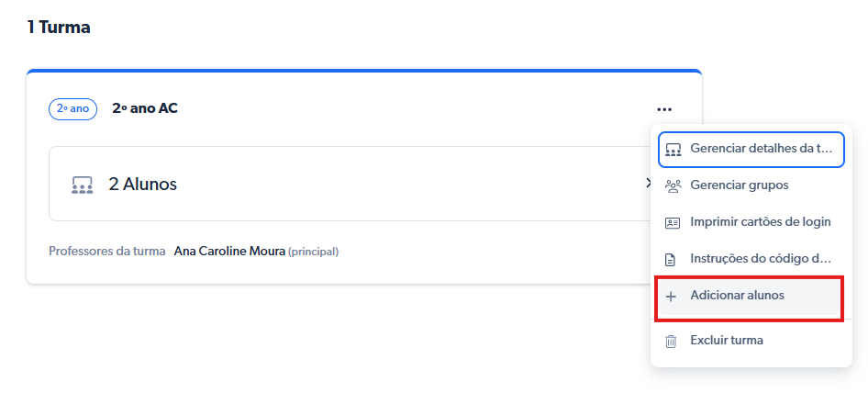Open the three-dot options menu for the class
868x404 pixels.
(x=665, y=109)
